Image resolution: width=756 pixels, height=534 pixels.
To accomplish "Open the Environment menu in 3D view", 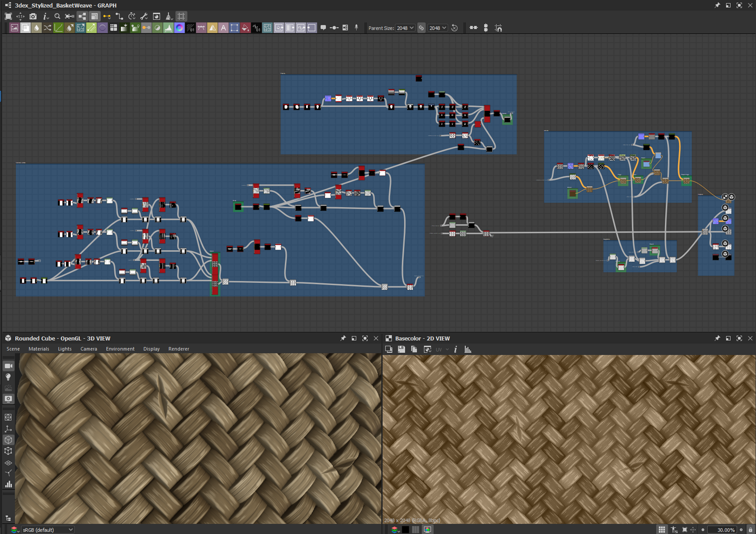I will (x=120, y=349).
